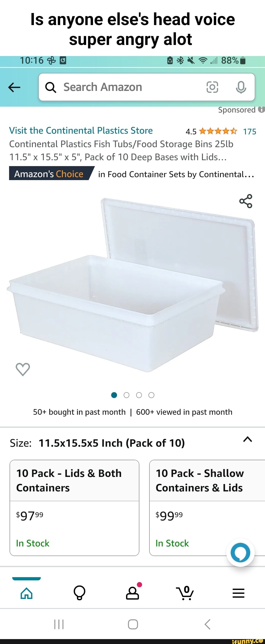Screen dimensions: 265x644
Task: Choose 10 Pack - Lids & Both Containers
Action: click(74, 508)
